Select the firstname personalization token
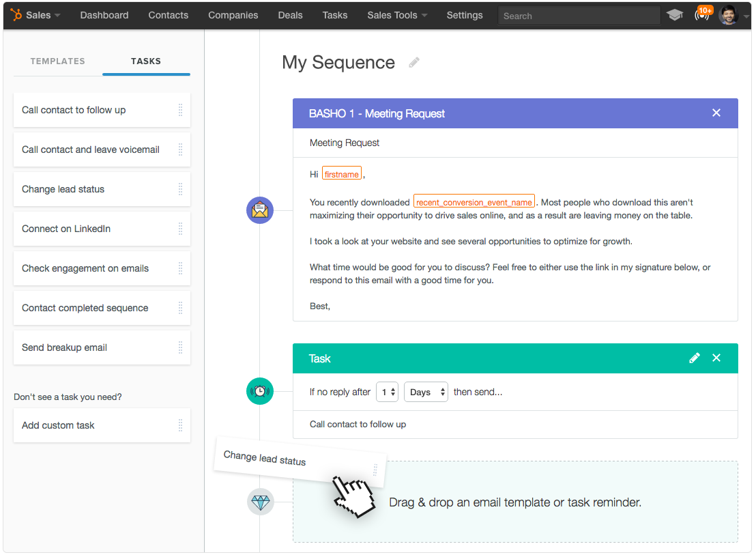Screen dimensions: 756x557 click(x=341, y=173)
